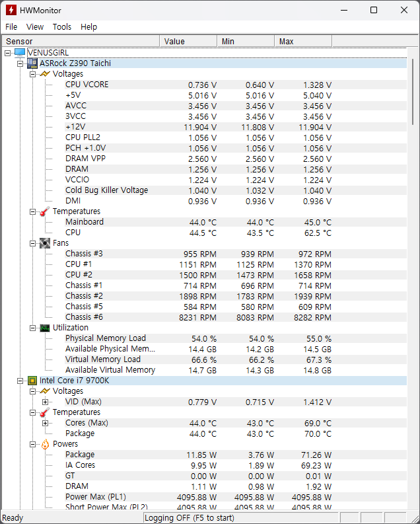
Task: Collapse the CPU Temperatures group
Action: pyautogui.click(x=33, y=412)
